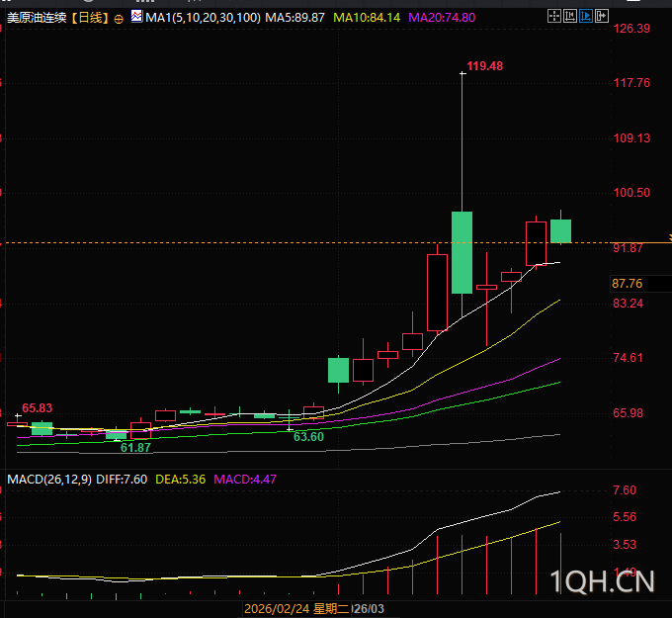Click the 119.48 high price label

click(x=484, y=66)
